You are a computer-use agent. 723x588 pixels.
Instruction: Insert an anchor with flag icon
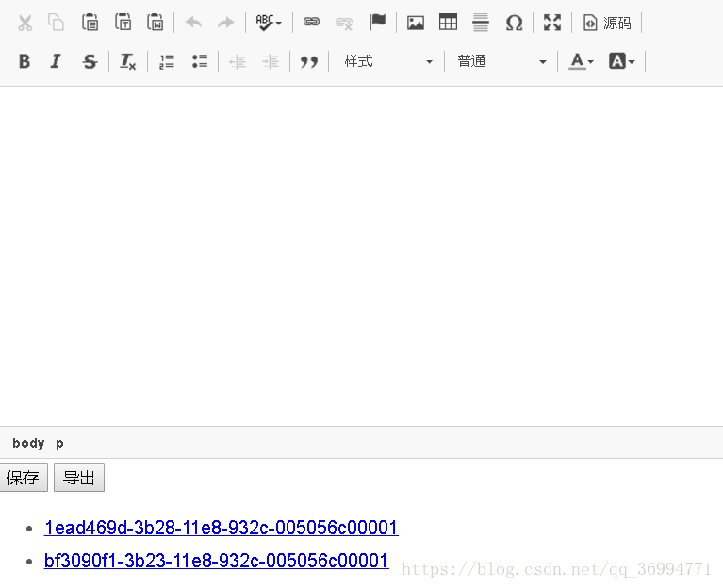pyautogui.click(x=377, y=22)
